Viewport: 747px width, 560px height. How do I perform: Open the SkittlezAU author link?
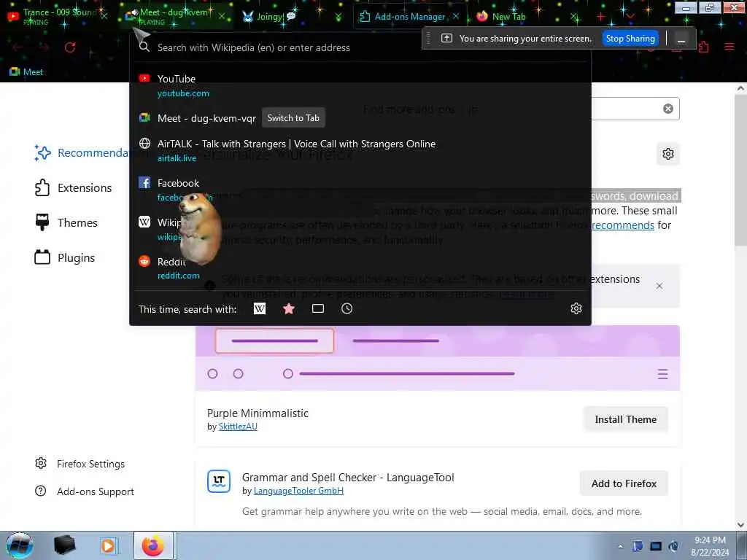coord(238,426)
